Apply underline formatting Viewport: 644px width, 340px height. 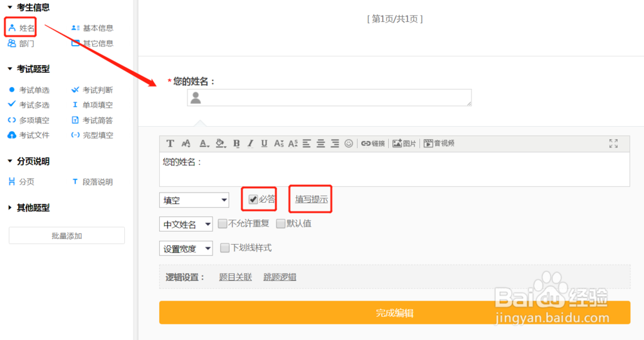coord(265,144)
